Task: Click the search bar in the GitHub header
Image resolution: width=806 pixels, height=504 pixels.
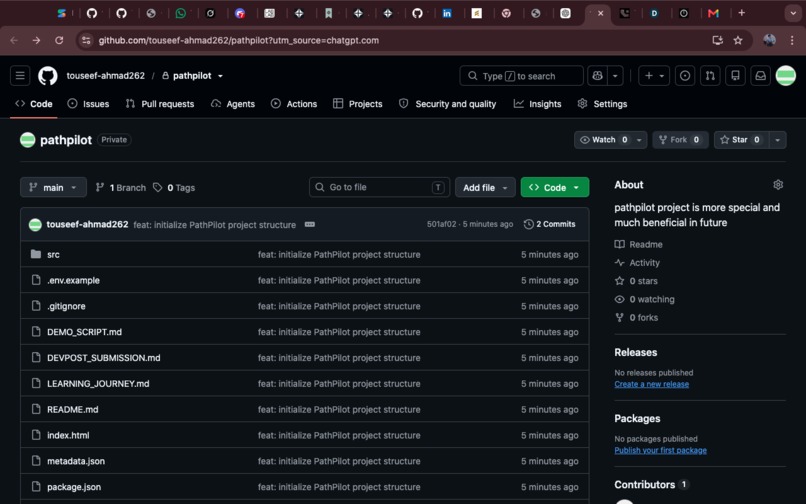Action: point(521,76)
